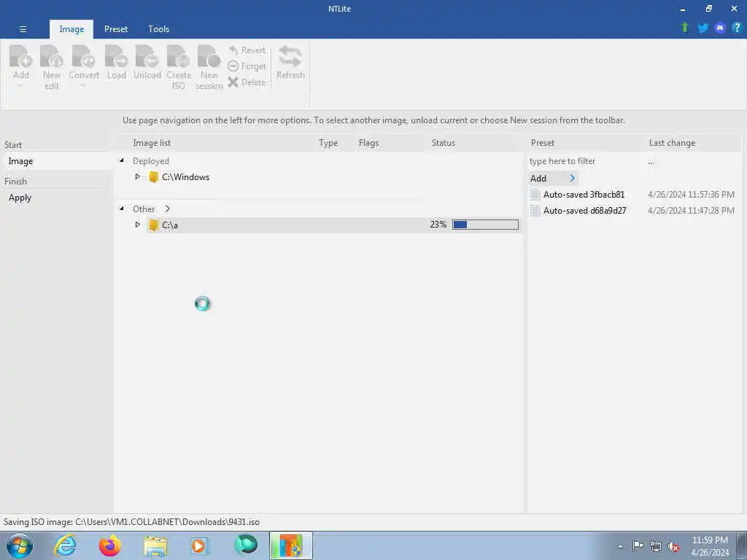The height and width of the screenshot is (560, 747).
Task: Click the Preset column header
Action: (x=543, y=143)
